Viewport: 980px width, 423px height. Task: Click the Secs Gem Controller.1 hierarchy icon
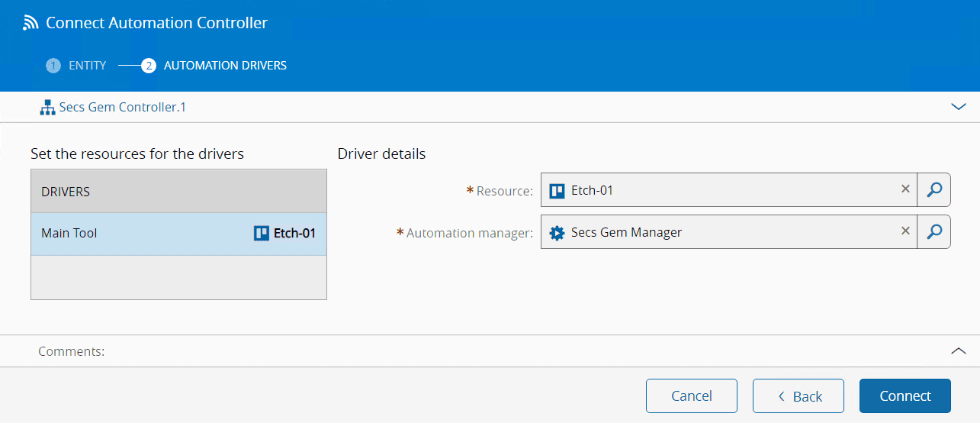47,108
